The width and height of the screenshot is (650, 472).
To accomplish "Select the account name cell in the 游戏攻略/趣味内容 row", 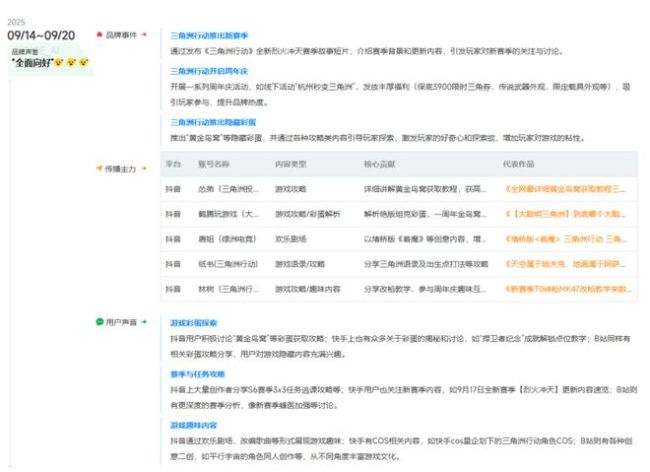I will coord(228,289).
